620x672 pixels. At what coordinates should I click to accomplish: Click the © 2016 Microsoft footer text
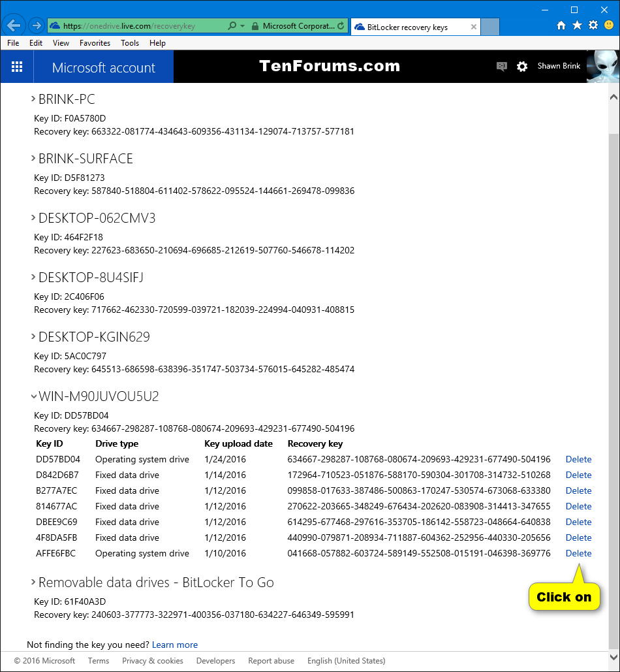[44, 661]
